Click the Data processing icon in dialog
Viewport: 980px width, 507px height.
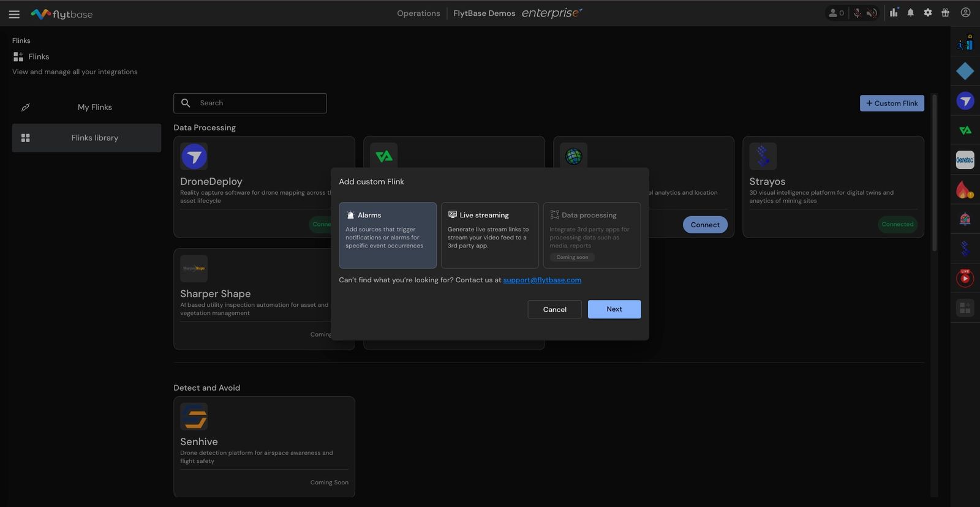point(555,215)
